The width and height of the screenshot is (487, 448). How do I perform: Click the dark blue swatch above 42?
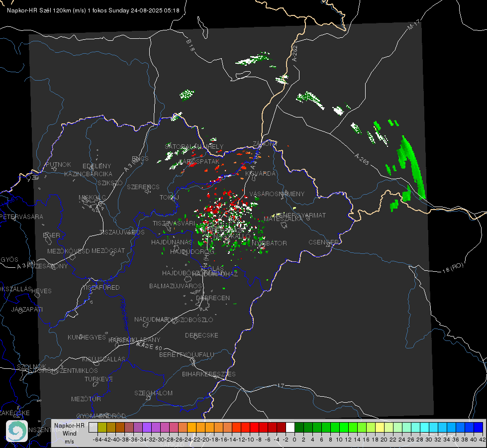(x=479, y=427)
